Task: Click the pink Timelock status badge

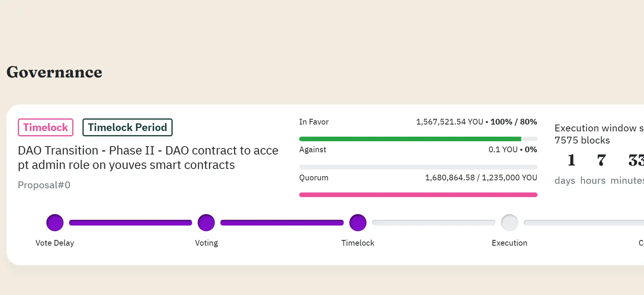Action: pos(46,128)
